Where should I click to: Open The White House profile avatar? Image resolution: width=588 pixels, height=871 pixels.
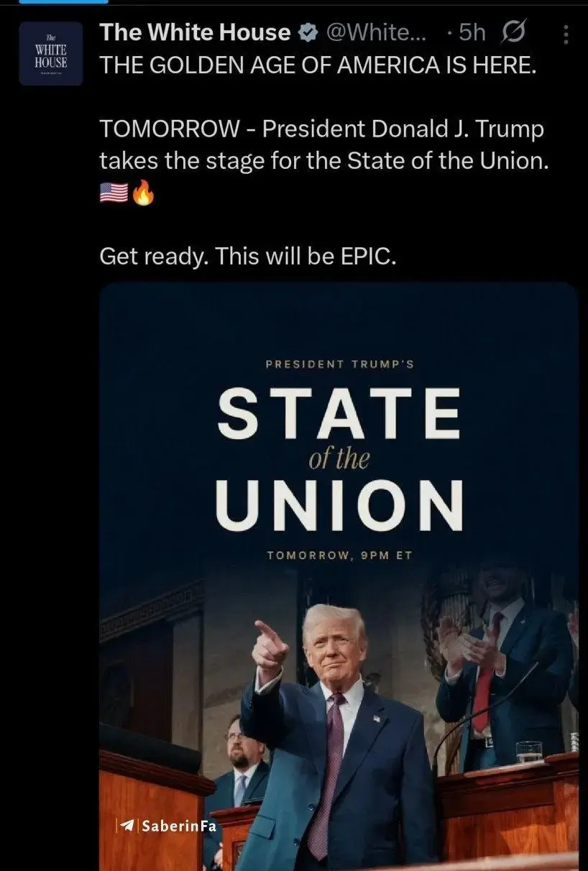tap(51, 54)
